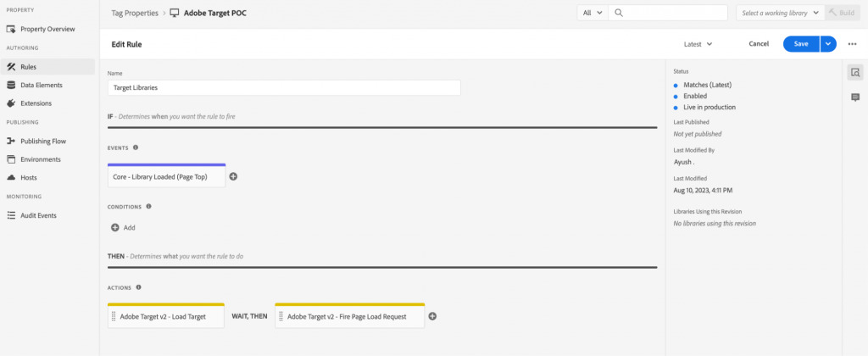
Task: Open the comments panel icon
Action: tap(855, 97)
